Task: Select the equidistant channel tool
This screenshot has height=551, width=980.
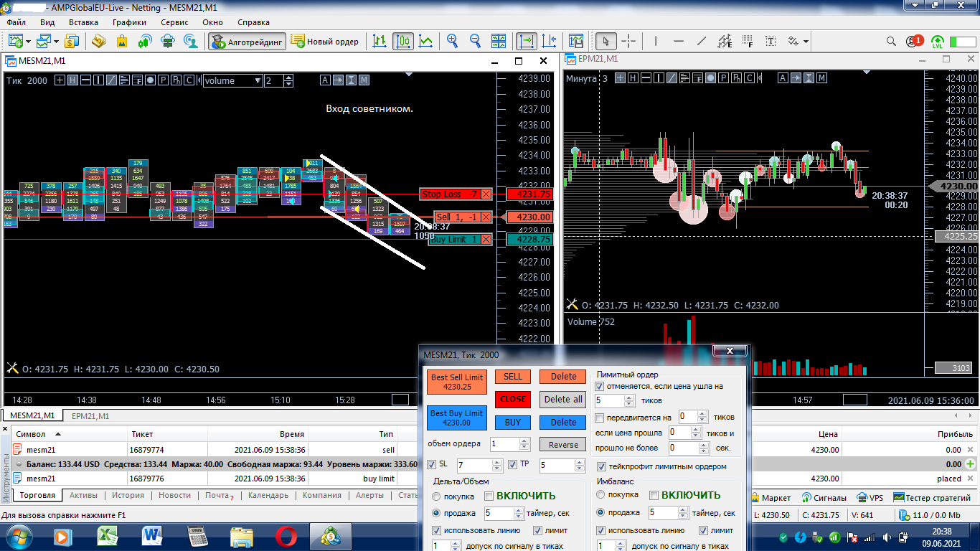Action: pos(725,41)
